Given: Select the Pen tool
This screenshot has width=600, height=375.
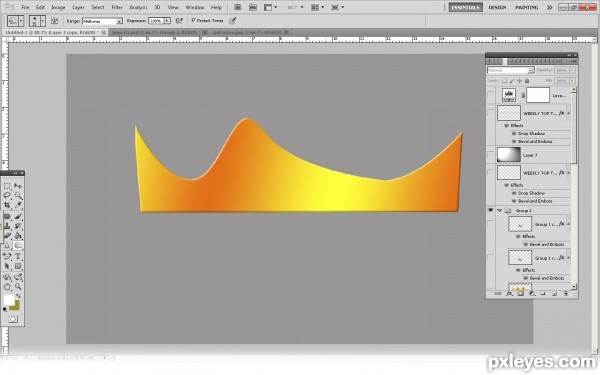Looking at the screenshot, I should (x=7, y=256).
